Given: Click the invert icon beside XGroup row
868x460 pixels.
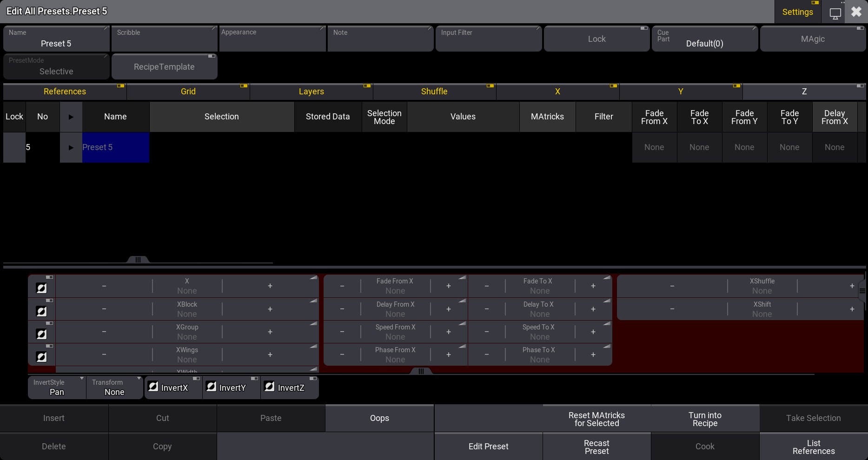Looking at the screenshot, I should point(41,334).
